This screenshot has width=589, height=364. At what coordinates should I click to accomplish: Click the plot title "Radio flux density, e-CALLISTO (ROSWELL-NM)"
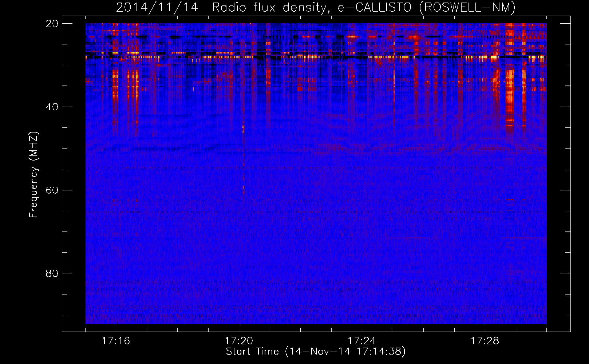coord(364,7)
